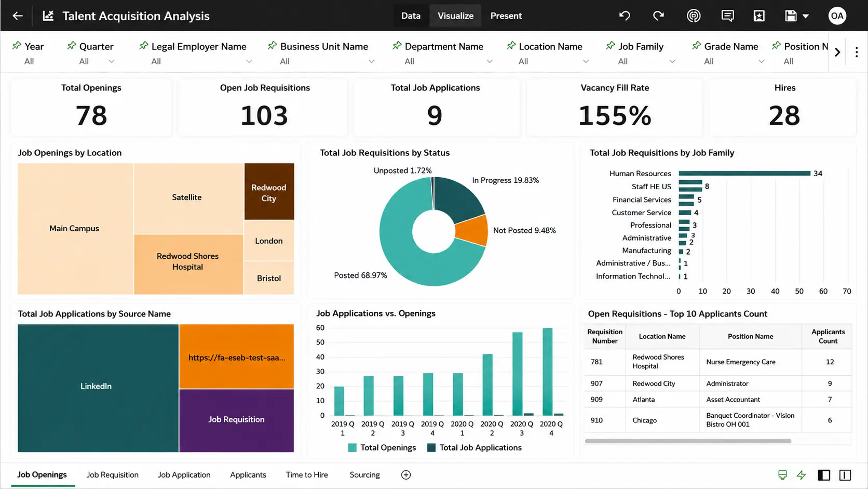Click the pin icon beside Quarter filter

click(72, 46)
